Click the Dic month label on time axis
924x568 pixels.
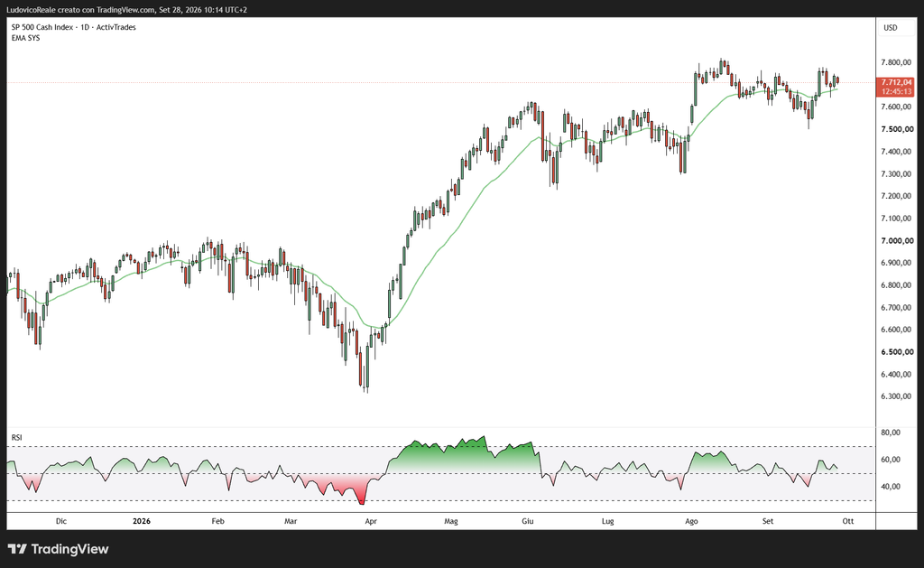(x=60, y=521)
